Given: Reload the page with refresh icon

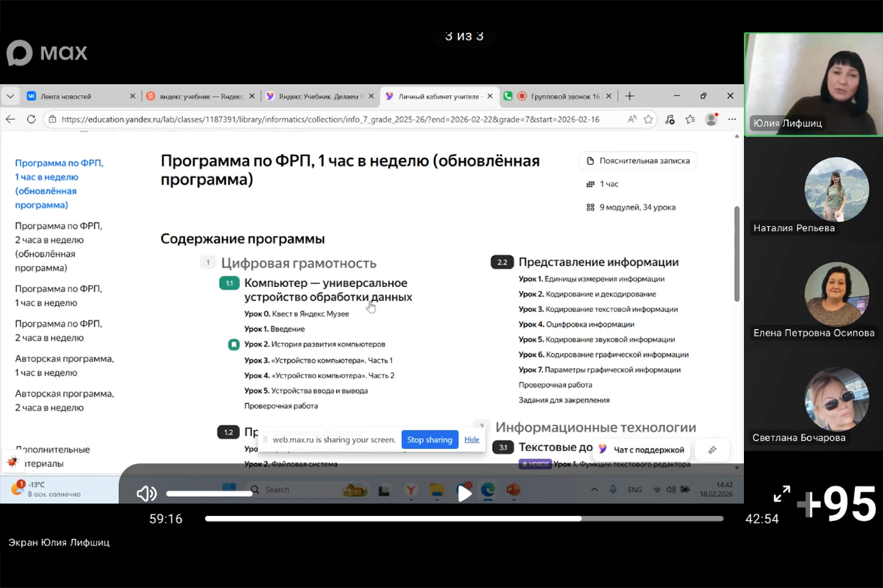Looking at the screenshot, I should click(31, 118).
